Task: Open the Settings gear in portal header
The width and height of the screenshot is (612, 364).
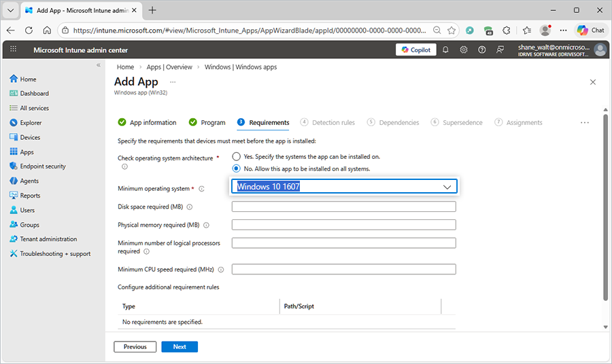Action: [x=464, y=50]
